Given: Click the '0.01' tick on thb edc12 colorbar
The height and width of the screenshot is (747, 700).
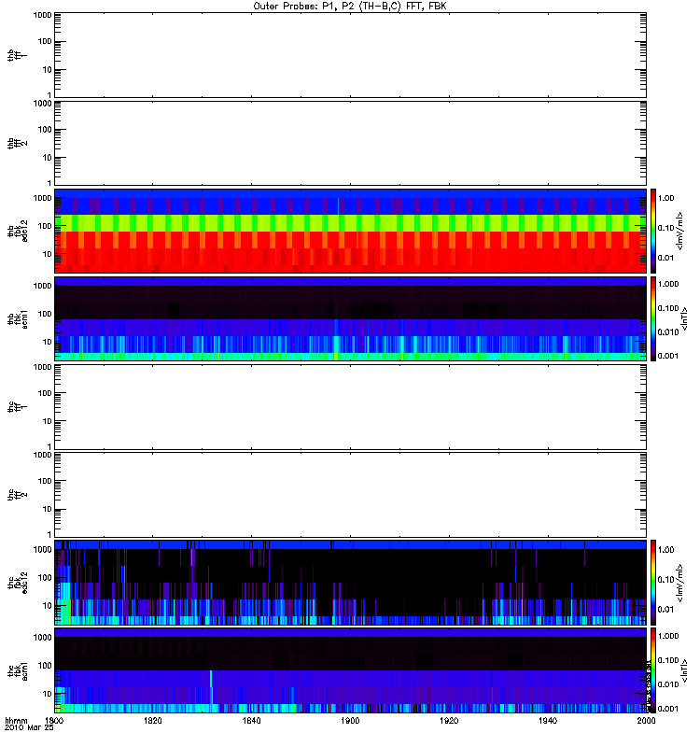Looking at the screenshot, I should 666,258.
